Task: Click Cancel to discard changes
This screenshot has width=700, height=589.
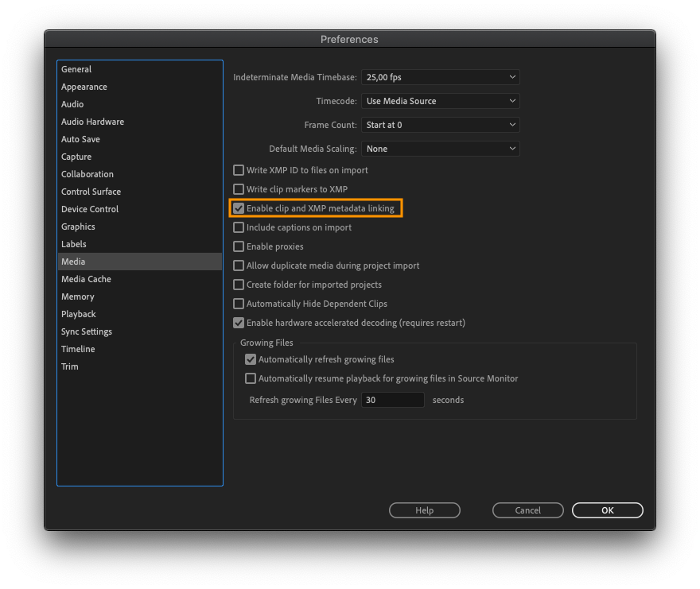Action: click(527, 510)
